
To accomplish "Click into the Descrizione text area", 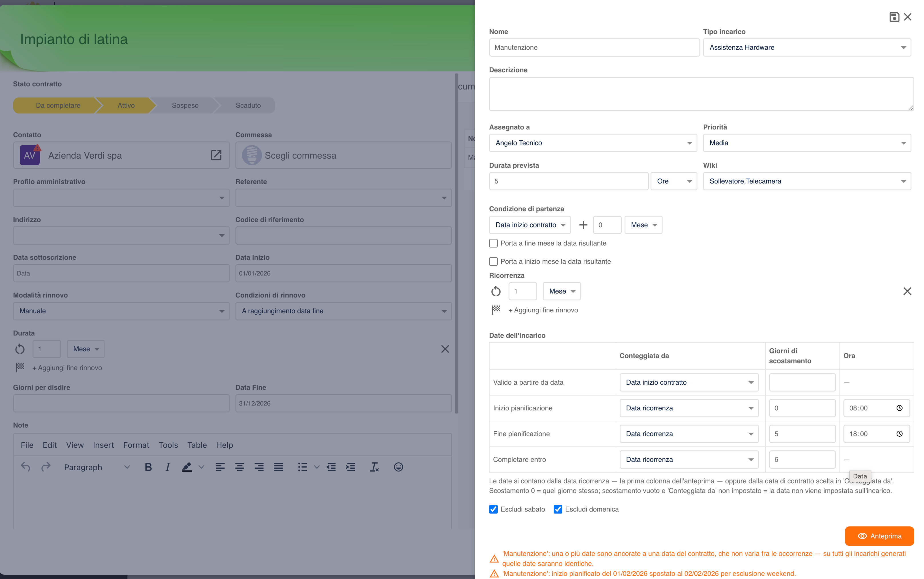I will pos(701,94).
